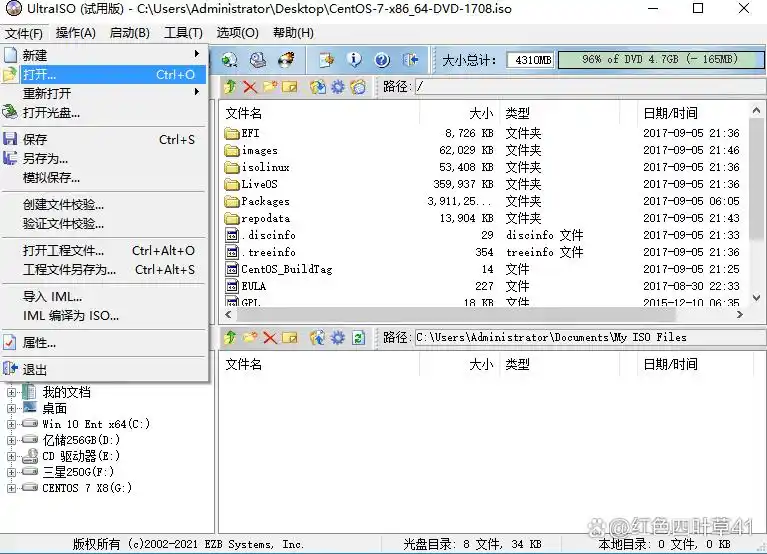This screenshot has width=767, height=554.
Task: Click 属性... menu entry
Action: click(40, 343)
